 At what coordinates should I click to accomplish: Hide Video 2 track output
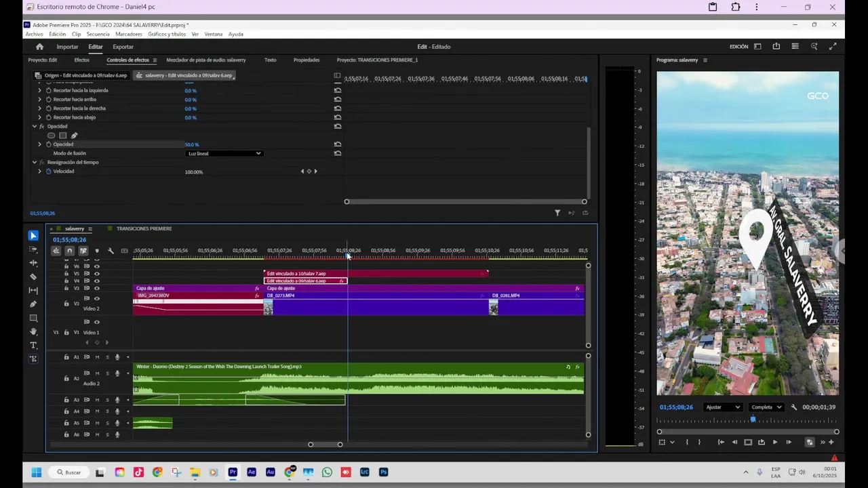tap(96, 298)
